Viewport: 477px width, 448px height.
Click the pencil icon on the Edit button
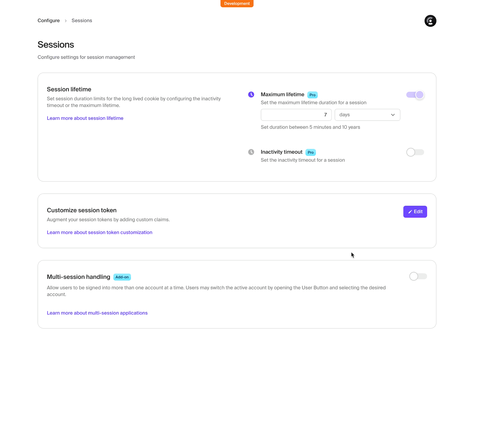[x=410, y=212]
